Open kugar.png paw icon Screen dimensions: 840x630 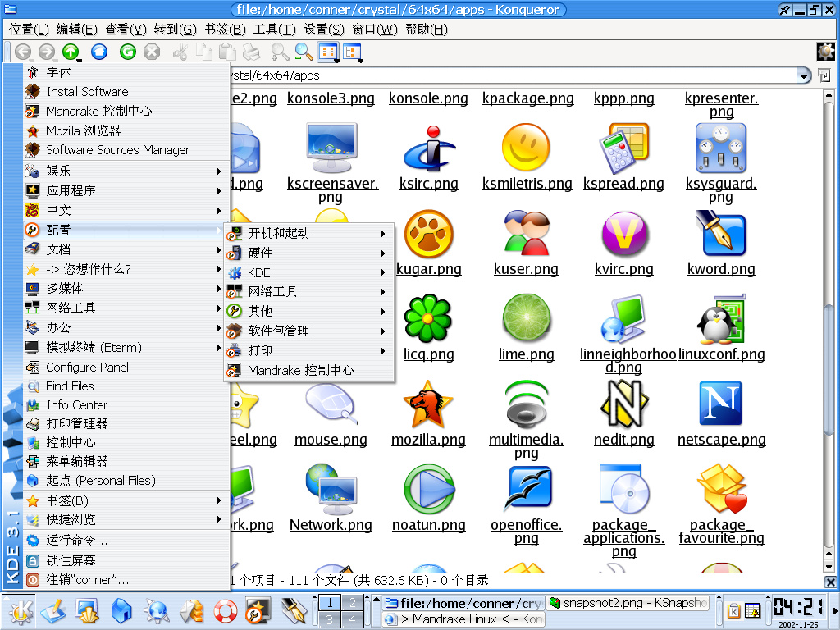coord(428,234)
